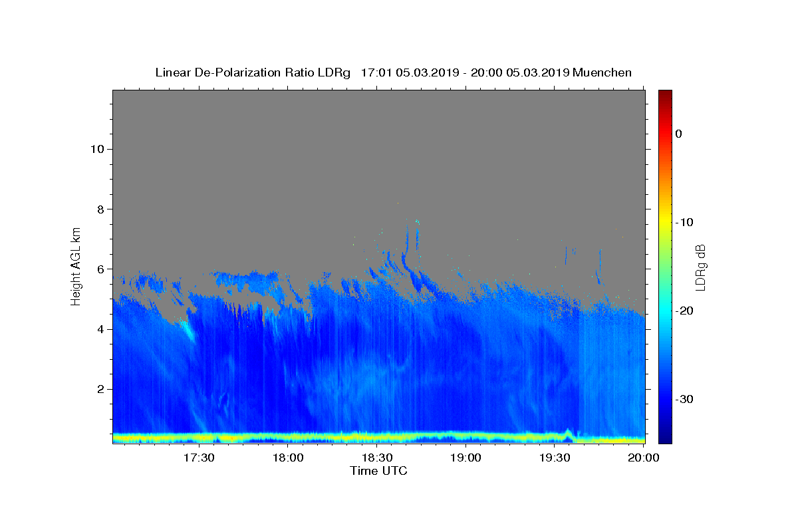
Task: Click the start time '17:01 05.03.2019' in title
Action: tap(410, 72)
